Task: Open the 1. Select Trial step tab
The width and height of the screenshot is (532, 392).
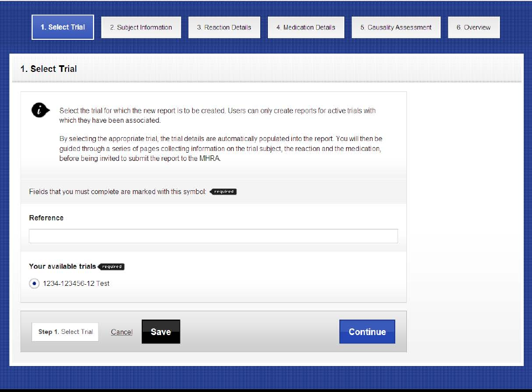Action: pos(63,27)
